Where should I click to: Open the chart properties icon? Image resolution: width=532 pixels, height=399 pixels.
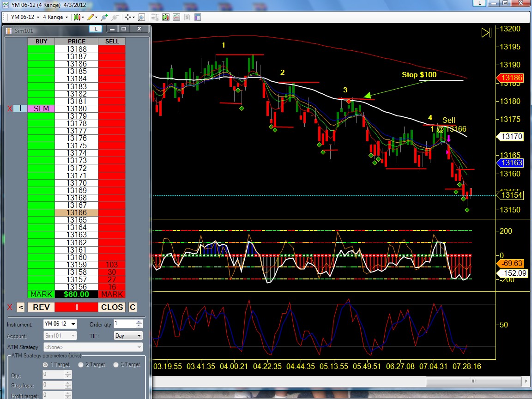pyautogui.click(x=198, y=17)
